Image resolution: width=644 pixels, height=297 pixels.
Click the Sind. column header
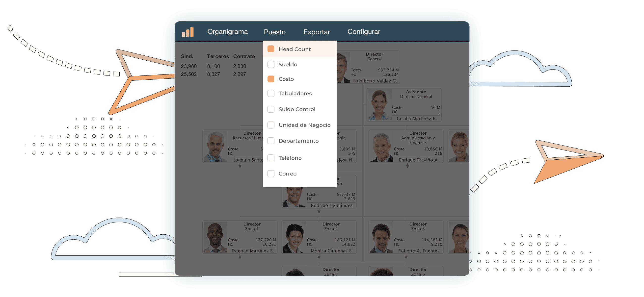coord(187,56)
